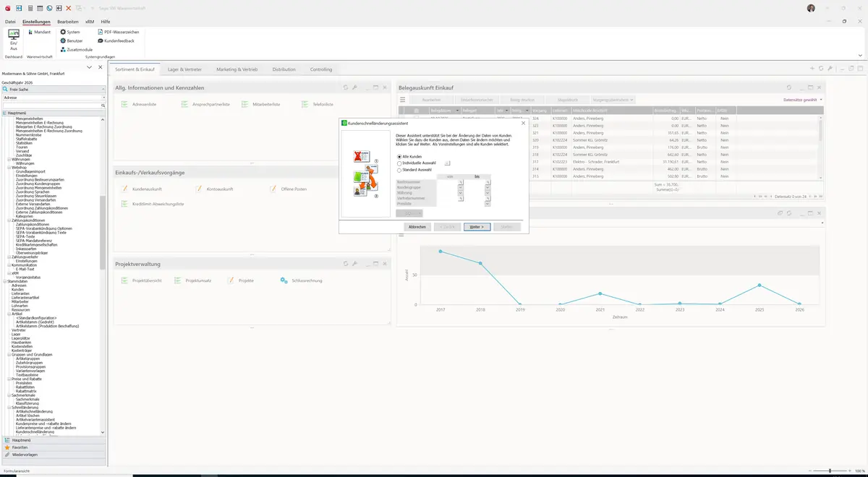Select the Alle Kunden radio button

coord(399,157)
